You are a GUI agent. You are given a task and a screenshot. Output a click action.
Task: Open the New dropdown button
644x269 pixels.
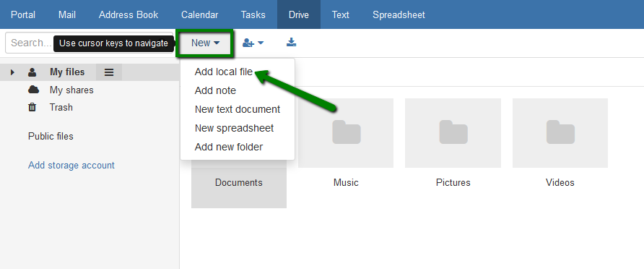(x=205, y=43)
